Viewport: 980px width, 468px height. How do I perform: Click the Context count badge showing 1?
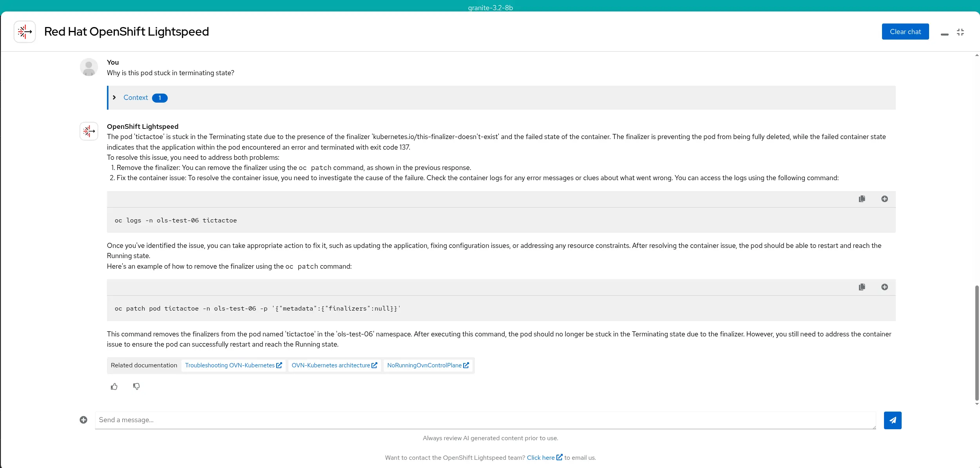[x=160, y=98]
